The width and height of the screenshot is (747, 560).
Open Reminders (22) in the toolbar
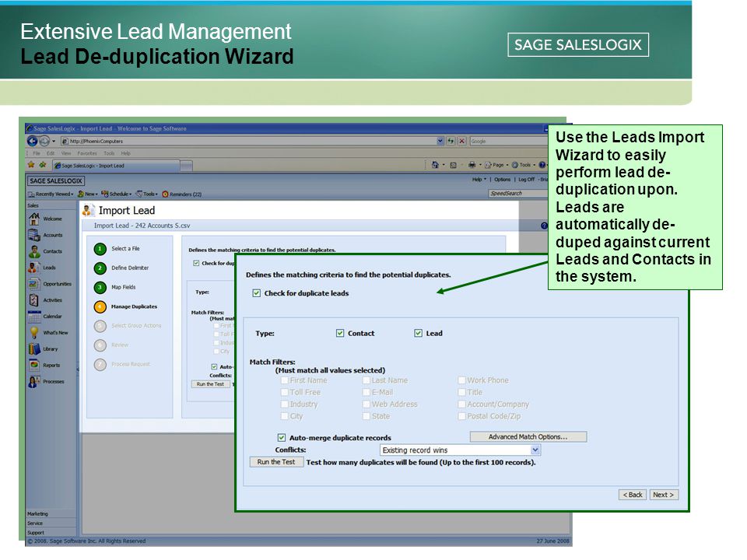(x=181, y=194)
